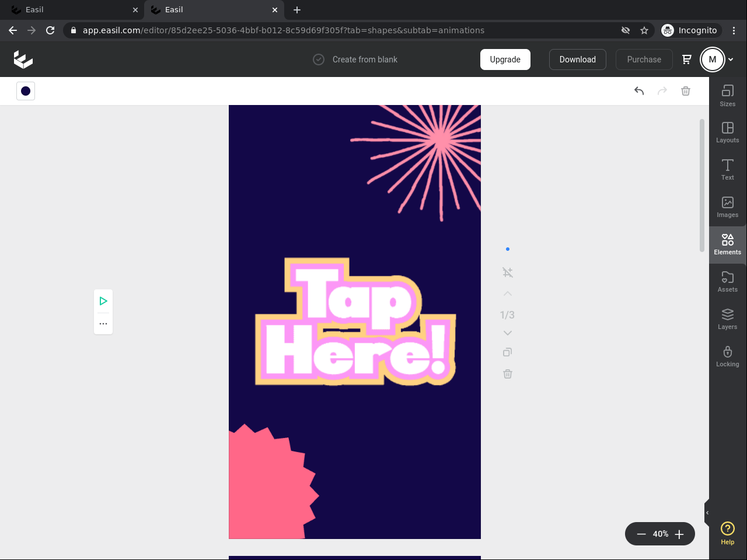
Task: Switch to the first Easil browser tab
Action: point(74,10)
